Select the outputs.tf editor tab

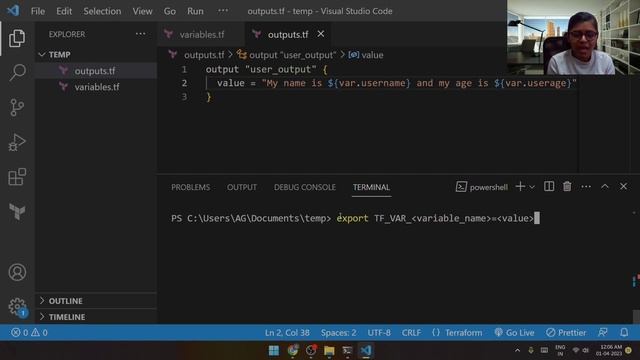click(287, 34)
